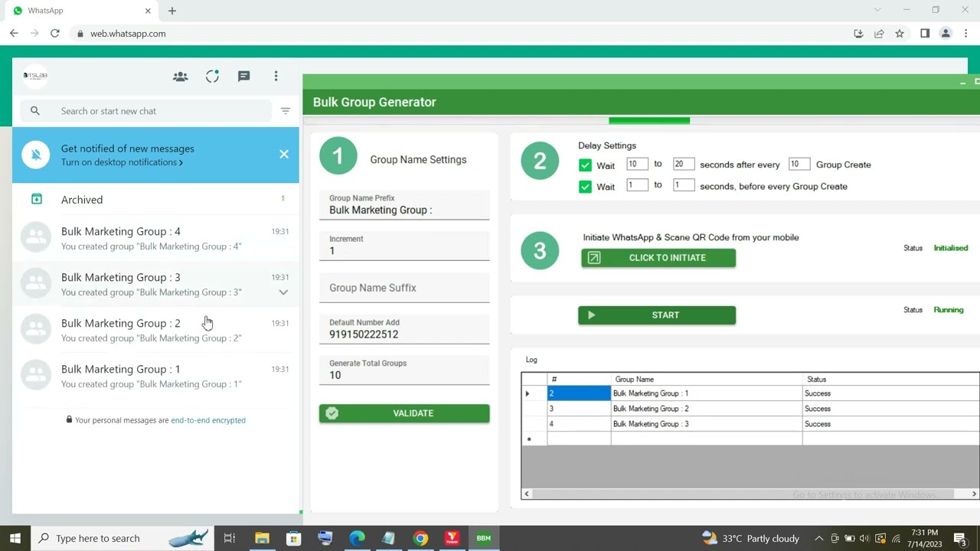Click avatar of Bulk Marketing Group : 2
Viewport: 980px width, 551px height.
coord(36,330)
